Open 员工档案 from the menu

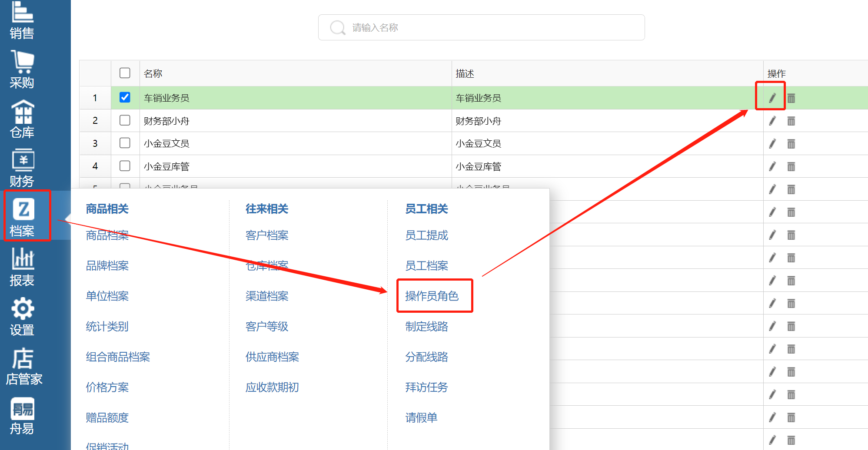(427, 265)
